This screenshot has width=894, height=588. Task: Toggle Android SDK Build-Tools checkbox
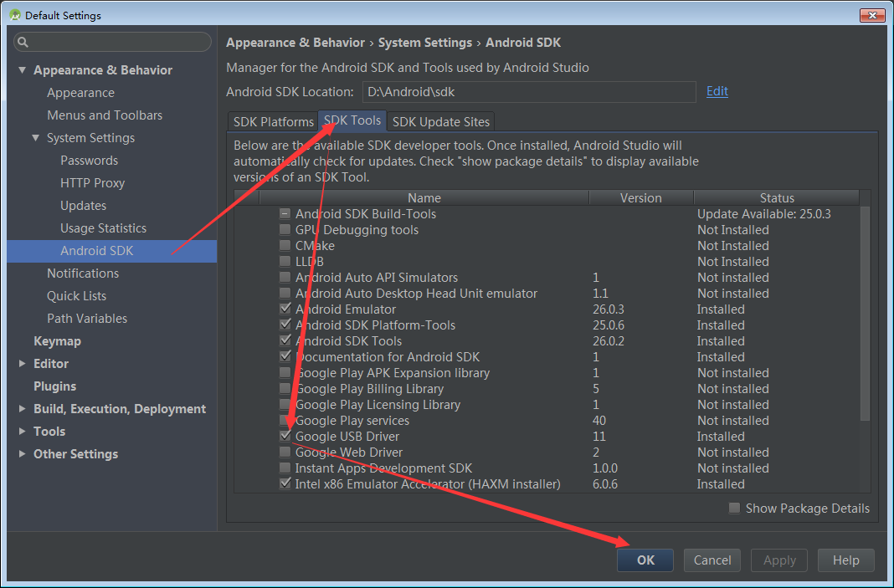point(285,214)
